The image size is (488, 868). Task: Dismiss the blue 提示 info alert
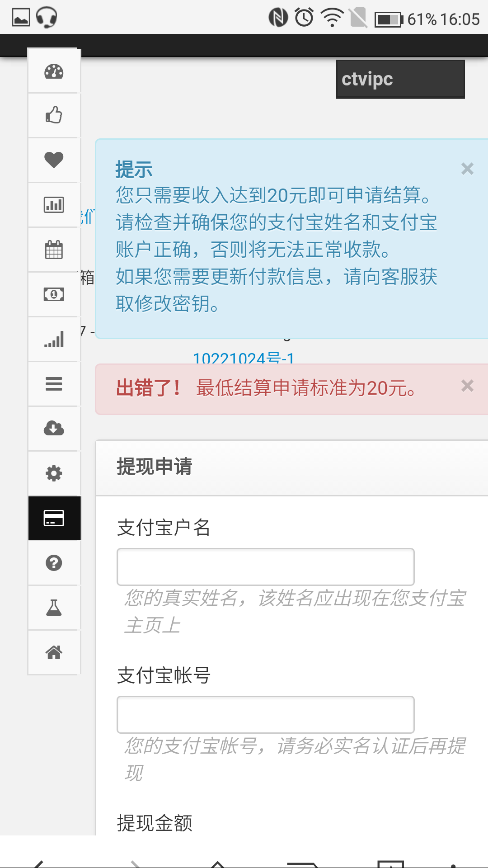[x=467, y=169]
